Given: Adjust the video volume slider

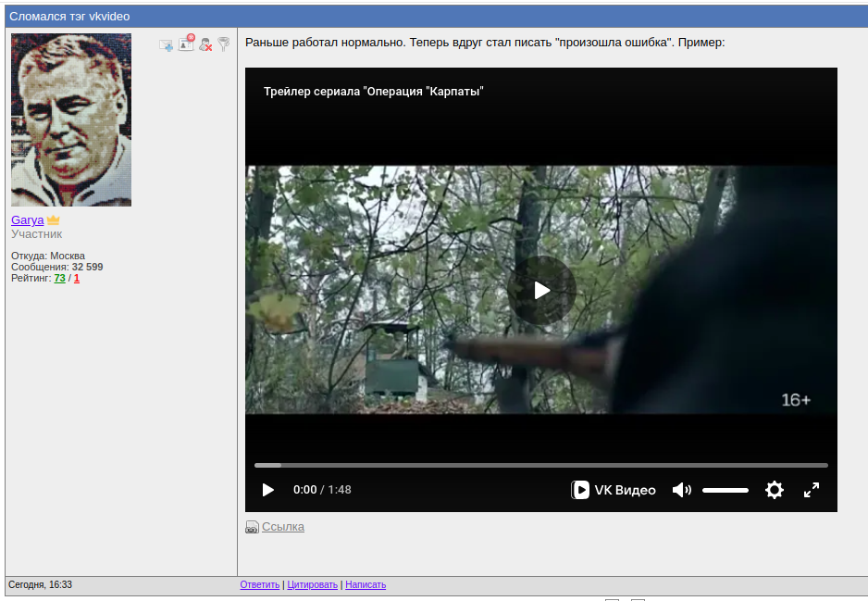Looking at the screenshot, I should 725,490.
